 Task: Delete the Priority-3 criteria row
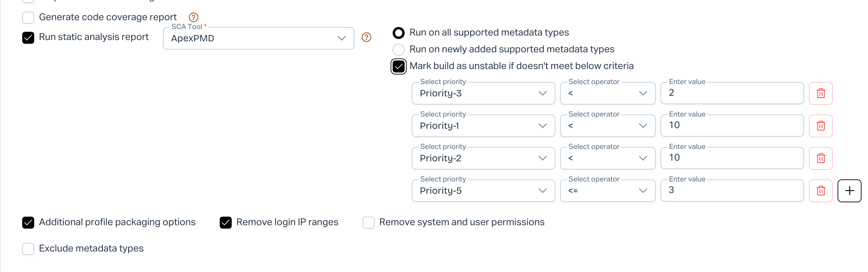820,93
